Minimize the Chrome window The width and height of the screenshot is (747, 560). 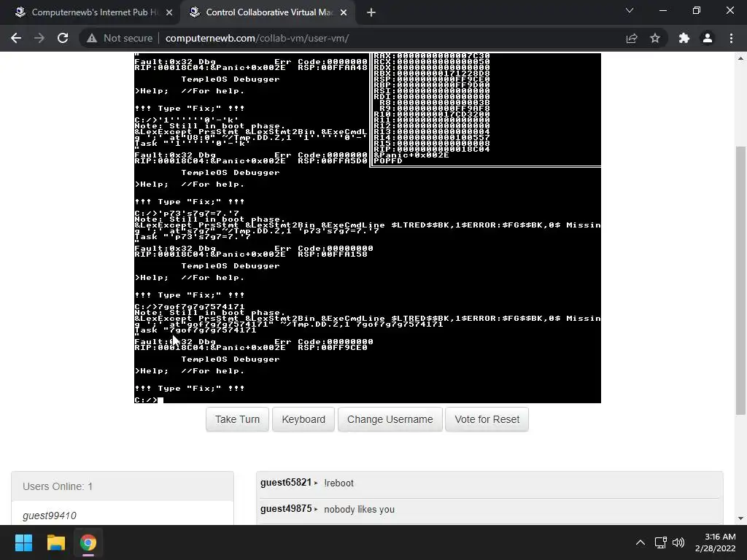pos(662,10)
